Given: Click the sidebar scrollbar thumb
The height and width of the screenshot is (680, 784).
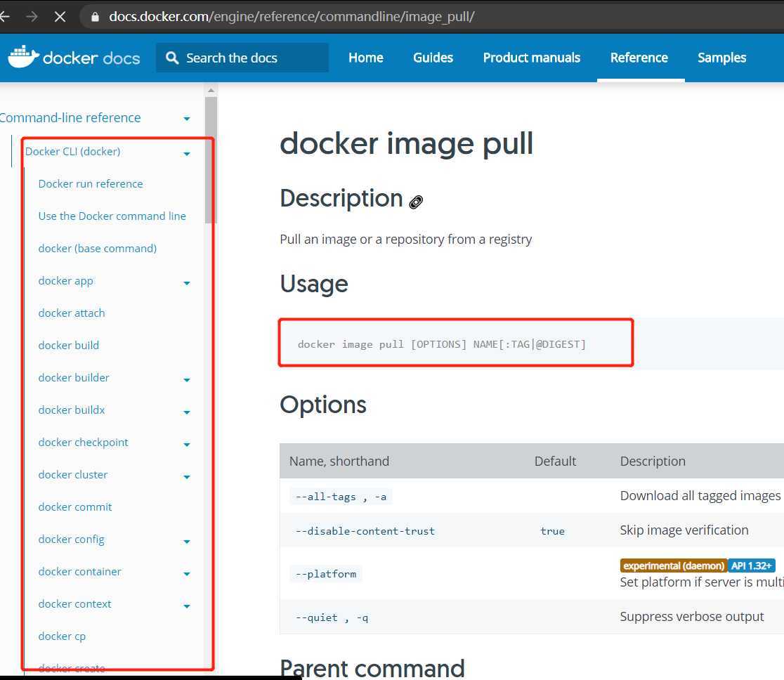Looking at the screenshot, I should (x=211, y=160).
